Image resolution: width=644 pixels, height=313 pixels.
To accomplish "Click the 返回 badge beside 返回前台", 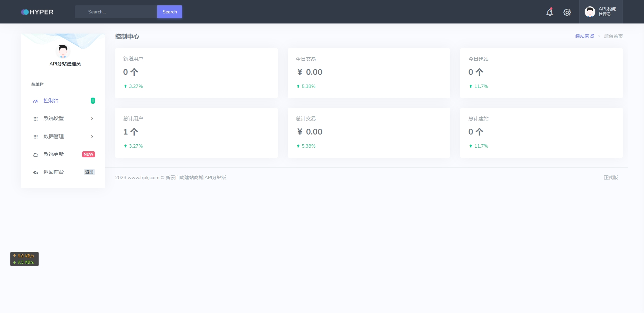I will pos(89,172).
